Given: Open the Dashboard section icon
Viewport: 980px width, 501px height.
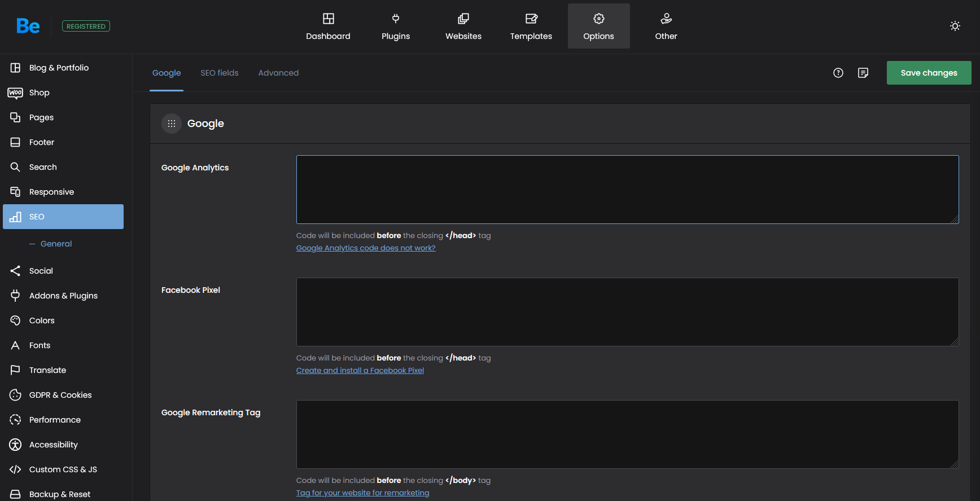Looking at the screenshot, I should click(328, 19).
